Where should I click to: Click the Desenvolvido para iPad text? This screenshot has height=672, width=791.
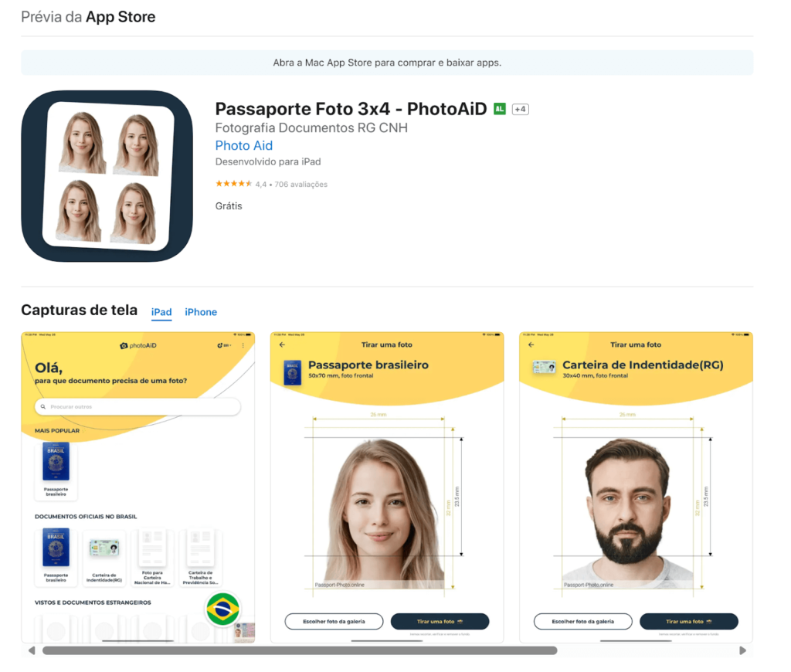point(268,161)
